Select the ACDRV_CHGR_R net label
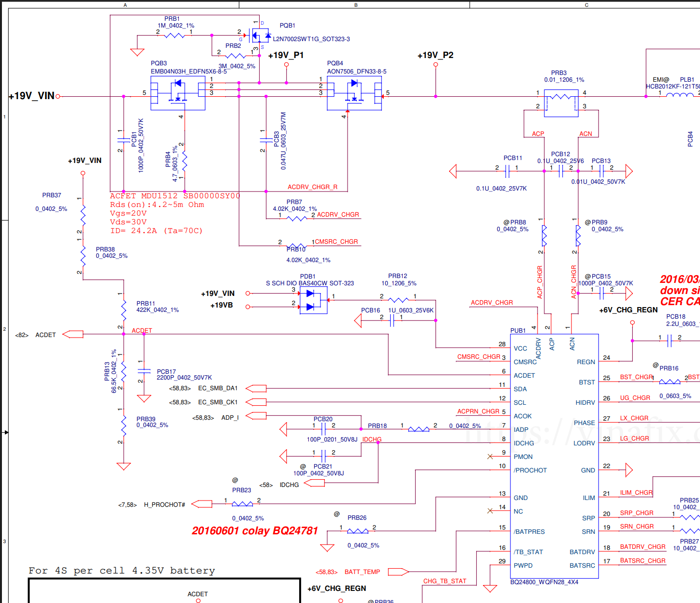Viewport: 700px width, 603px height. [x=312, y=187]
